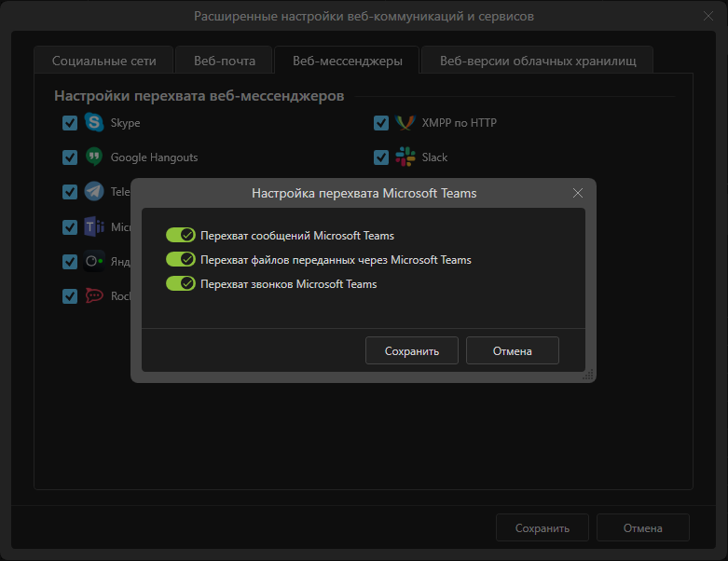
Task: Uncheck the Yandex messenger checkbox
Action: tap(70, 262)
